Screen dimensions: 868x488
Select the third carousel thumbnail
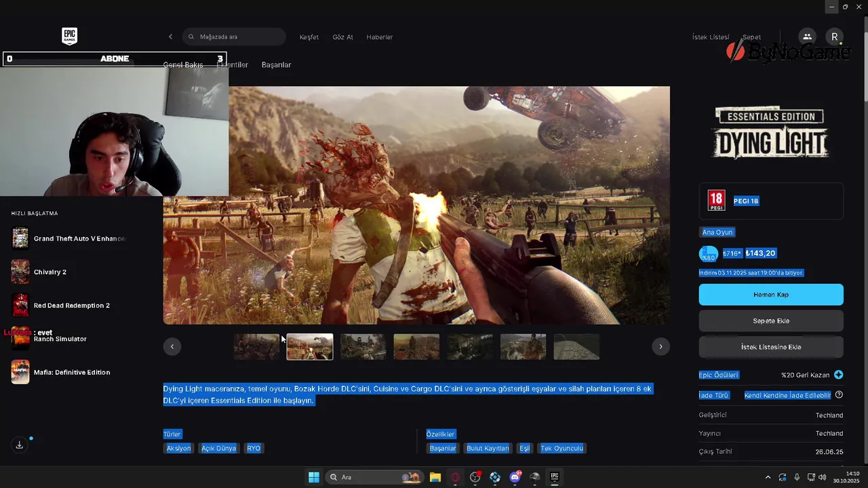tap(363, 346)
